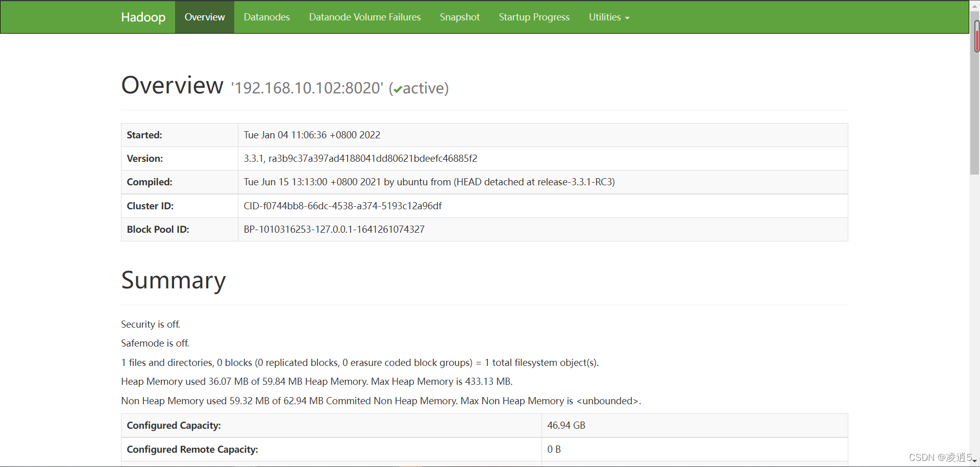Viewport: 980px width, 467px height.
Task: Click the Configured Remote Capacity: label
Action: (x=192, y=449)
